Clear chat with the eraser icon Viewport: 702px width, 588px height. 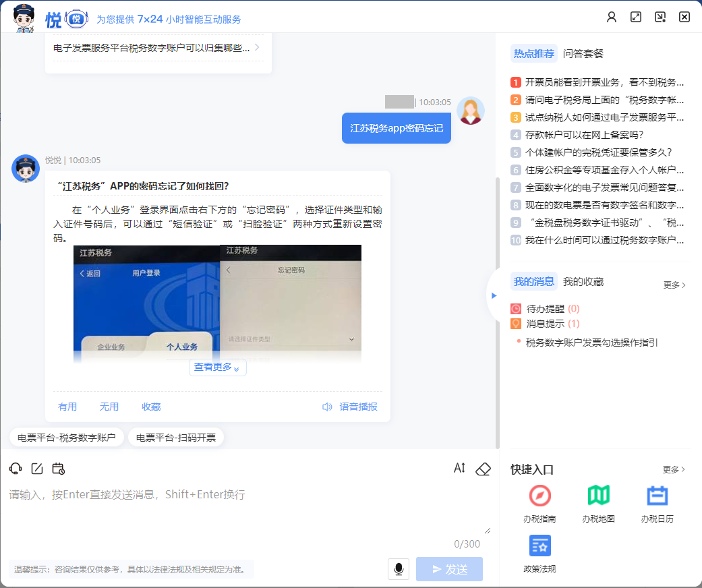coord(483,469)
